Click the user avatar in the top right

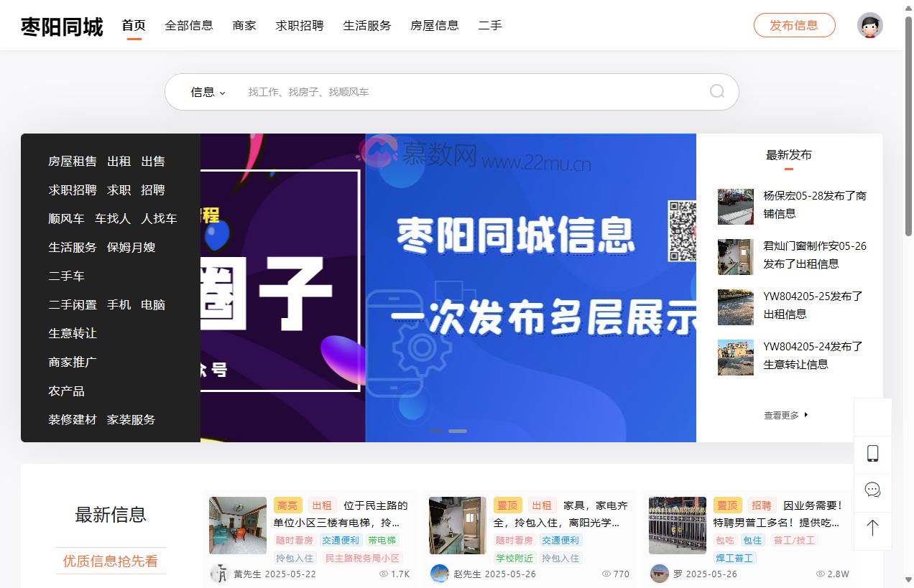click(869, 25)
